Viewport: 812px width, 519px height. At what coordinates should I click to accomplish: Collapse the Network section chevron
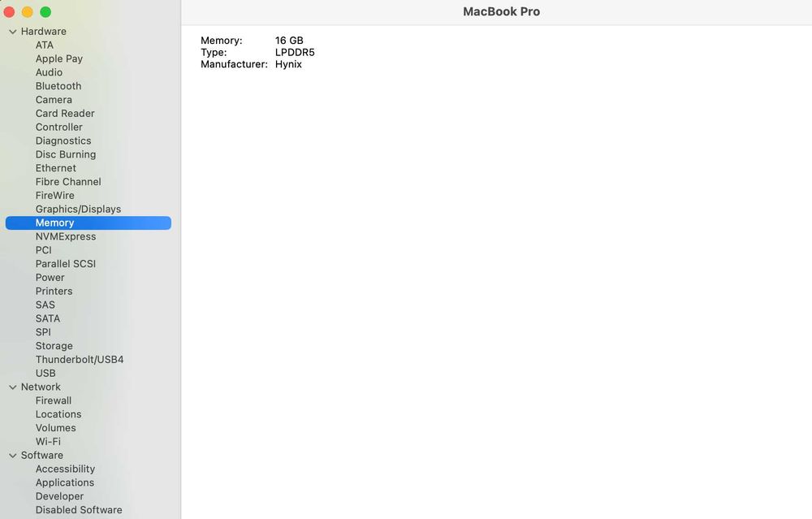(13, 387)
